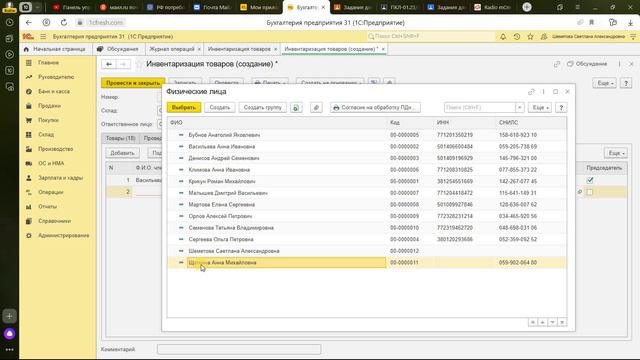The height and width of the screenshot is (360, 640).
Task: Open the Производство section
Action: click(x=55, y=149)
